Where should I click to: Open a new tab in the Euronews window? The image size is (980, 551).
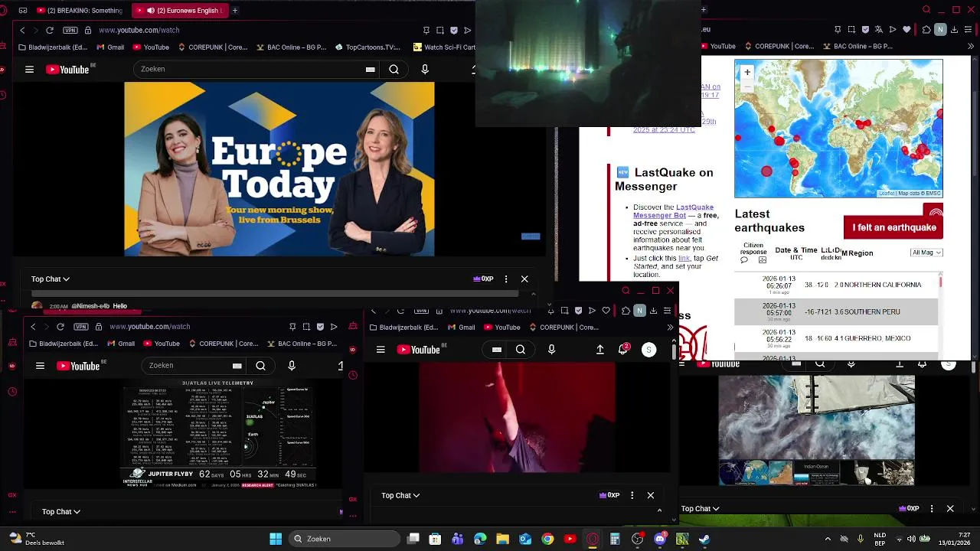pos(235,11)
